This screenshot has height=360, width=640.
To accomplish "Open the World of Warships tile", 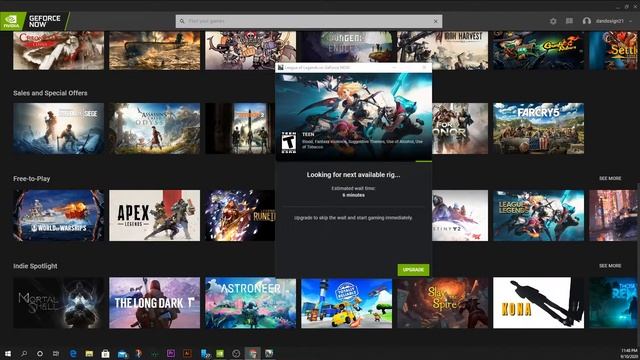I will (58, 216).
